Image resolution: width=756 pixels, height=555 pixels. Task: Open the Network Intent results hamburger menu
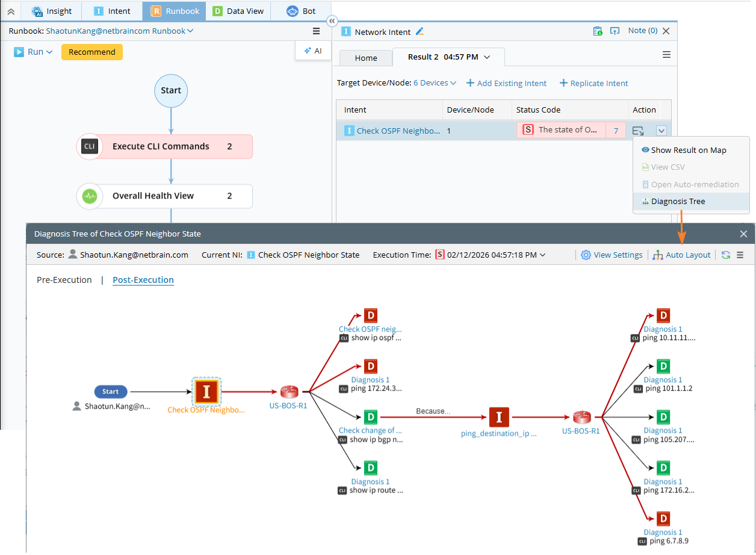tap(666, 55)
